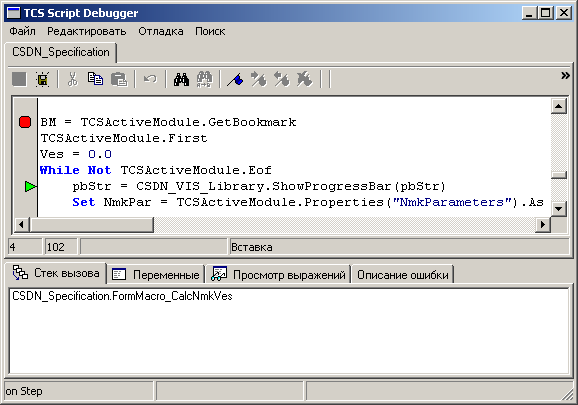The width and height of the screenshot is (578, 405).
Task: Open the Отладка menu
Action: coord(161,31)
